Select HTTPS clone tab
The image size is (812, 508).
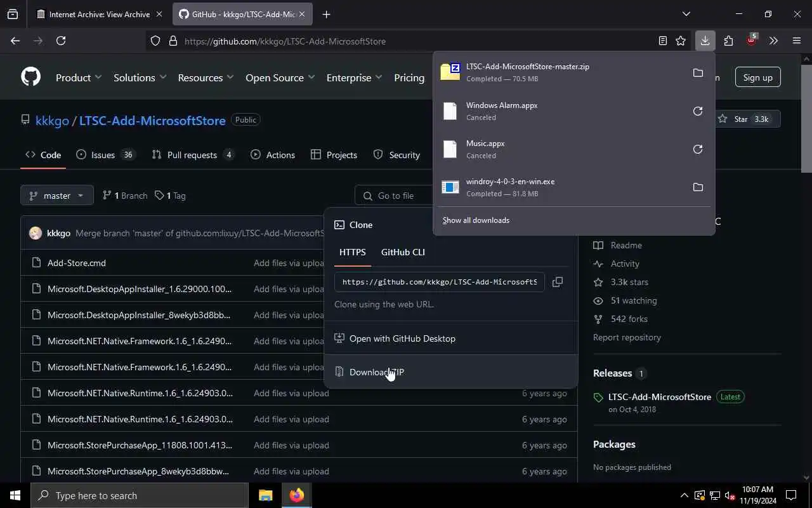click(x=352, y=252)
